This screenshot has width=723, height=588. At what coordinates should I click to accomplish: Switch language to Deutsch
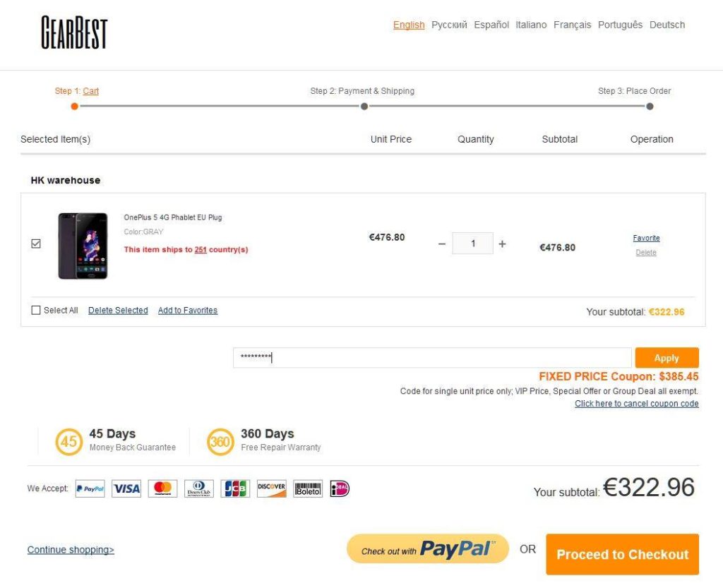click(667, 25)
